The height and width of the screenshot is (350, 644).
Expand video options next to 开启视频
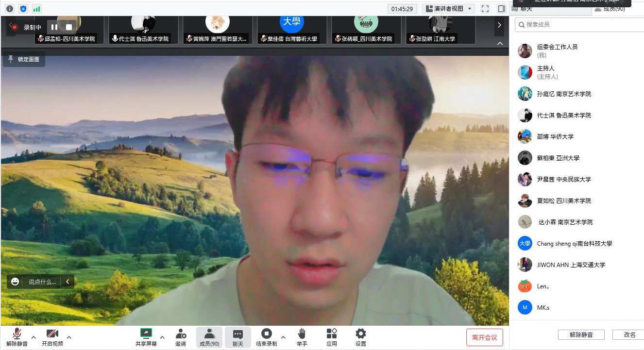pos(69,337)
